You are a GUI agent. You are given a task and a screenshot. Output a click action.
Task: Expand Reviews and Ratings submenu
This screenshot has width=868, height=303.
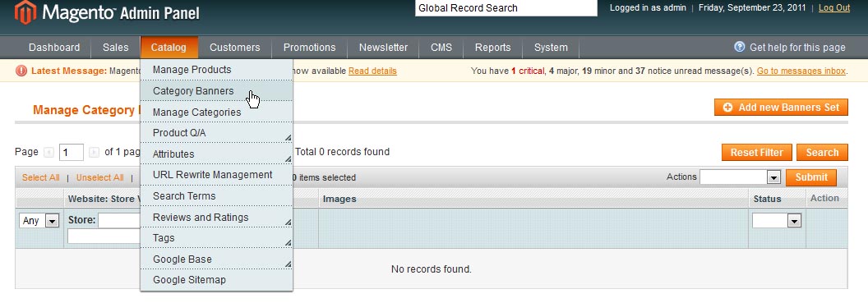pos(216,218)
